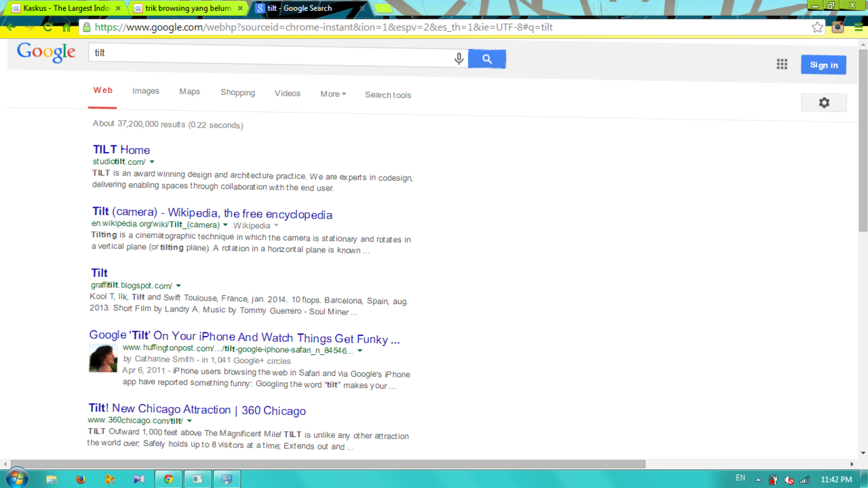The image size is (868, 488).
Task: Open the 'Tilt' graffitilt blogspot result
Action: [x=100, y=273]
